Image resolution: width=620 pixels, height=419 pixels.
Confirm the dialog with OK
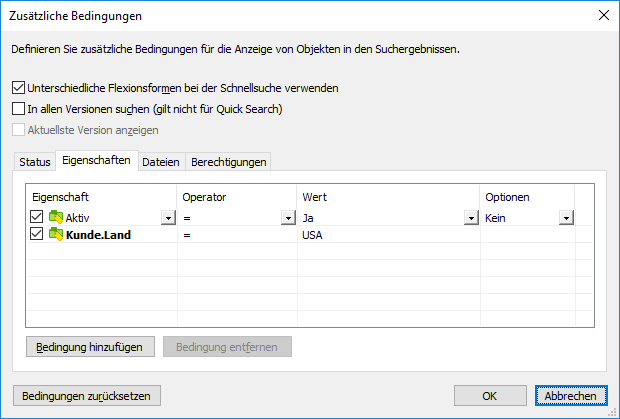[490, 396]
